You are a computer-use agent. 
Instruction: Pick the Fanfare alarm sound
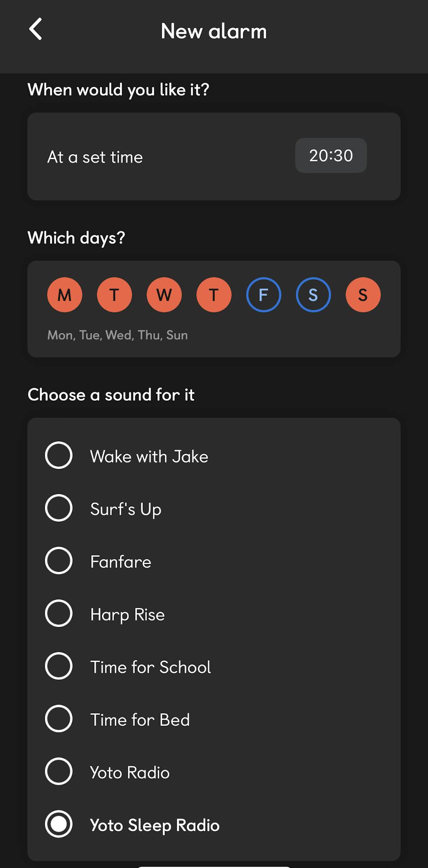[x=59, y=561]
